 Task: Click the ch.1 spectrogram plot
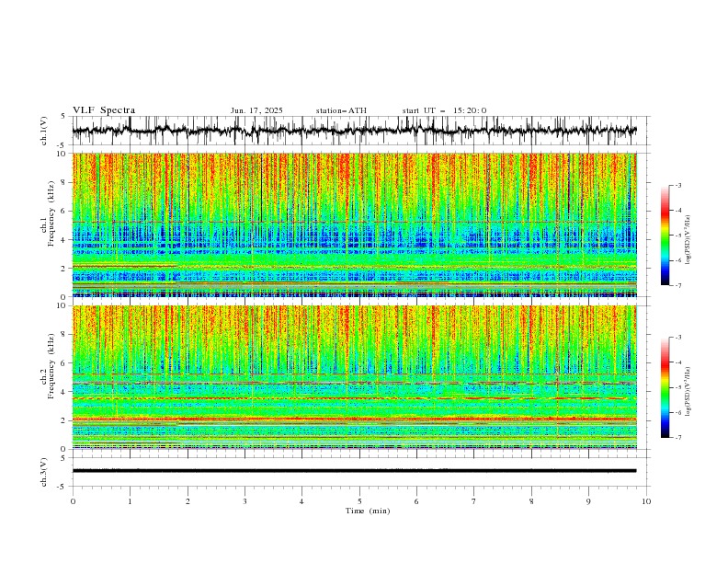click(354, 224)
